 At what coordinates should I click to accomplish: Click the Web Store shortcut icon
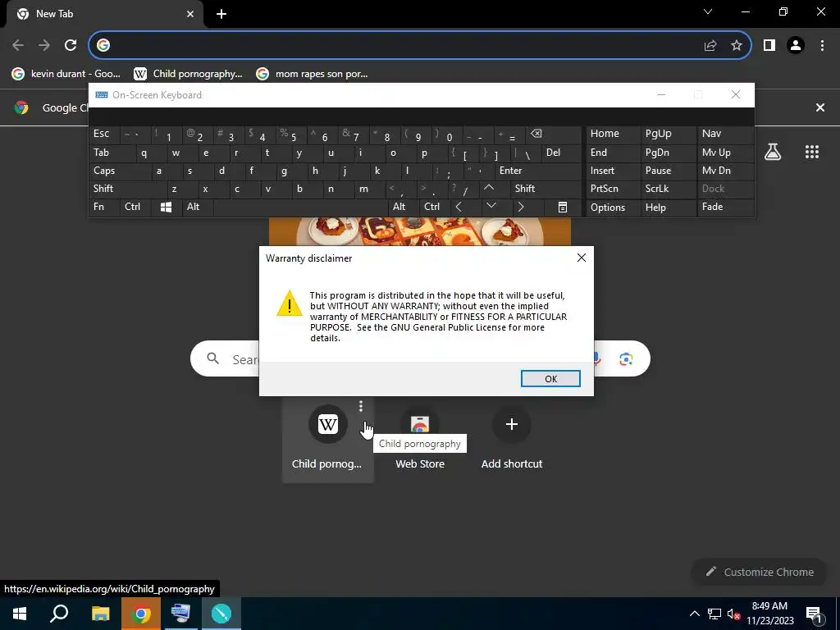420,424
